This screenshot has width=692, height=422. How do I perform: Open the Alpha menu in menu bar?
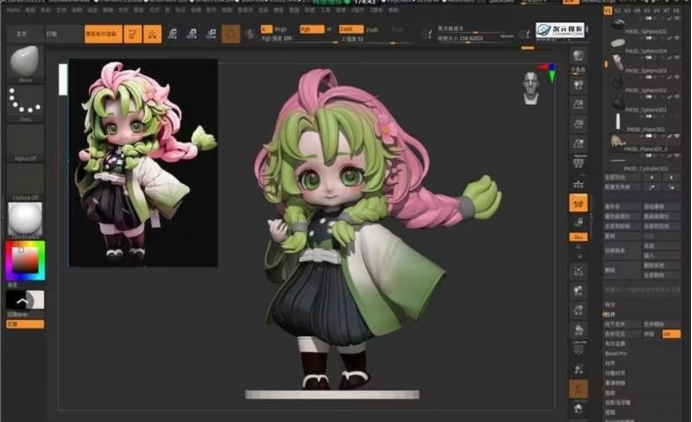click(14, 10)
